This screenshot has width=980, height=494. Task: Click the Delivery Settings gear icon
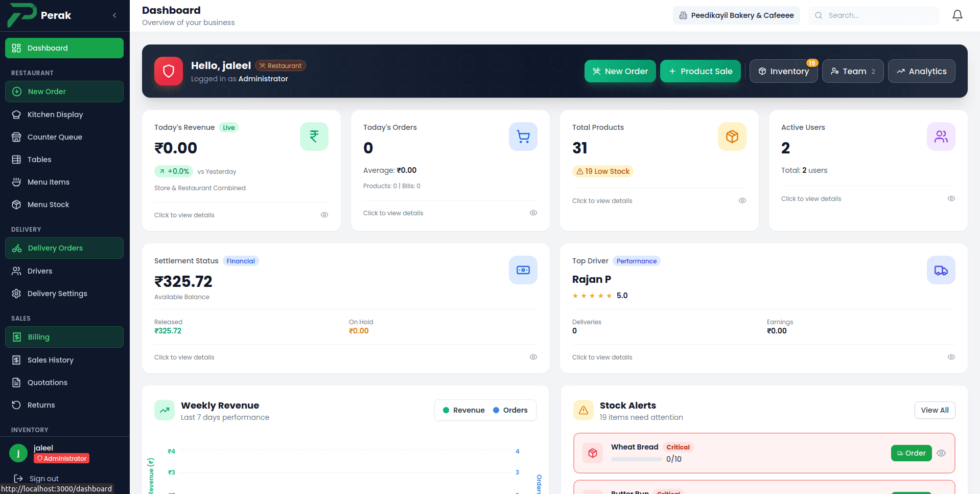coord(16,294)
